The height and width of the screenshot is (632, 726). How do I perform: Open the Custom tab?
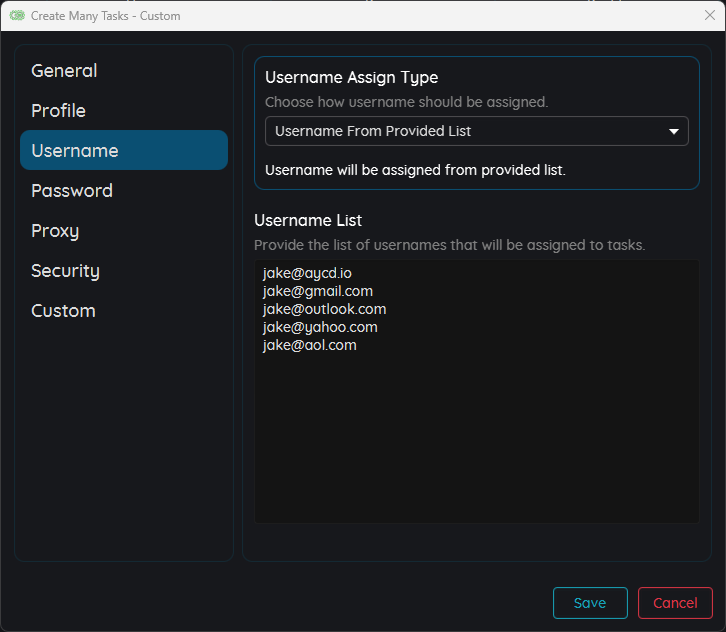pyautogui.click(x=63, y=311)
